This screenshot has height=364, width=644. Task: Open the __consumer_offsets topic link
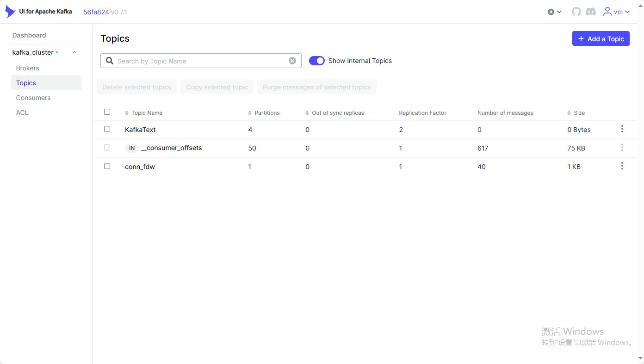pos(171,148)
